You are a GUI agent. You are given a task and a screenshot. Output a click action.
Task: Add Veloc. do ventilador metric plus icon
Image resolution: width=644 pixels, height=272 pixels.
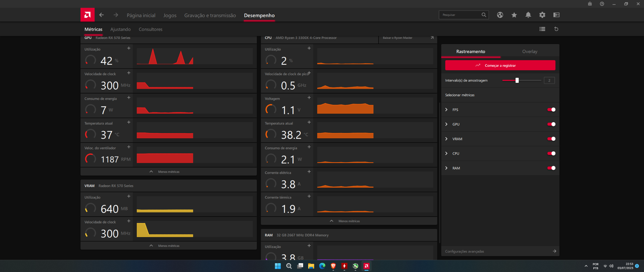point(129,147)
